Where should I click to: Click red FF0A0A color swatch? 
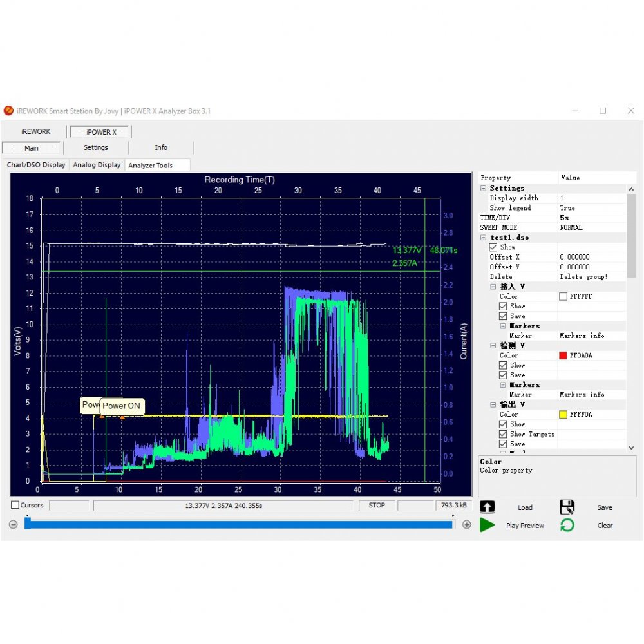click(563, 355)
